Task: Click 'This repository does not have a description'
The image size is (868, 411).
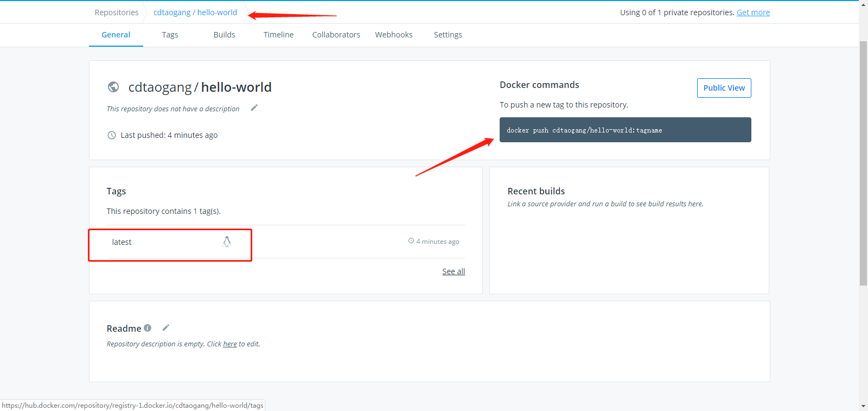Action: tap(173, 109)
